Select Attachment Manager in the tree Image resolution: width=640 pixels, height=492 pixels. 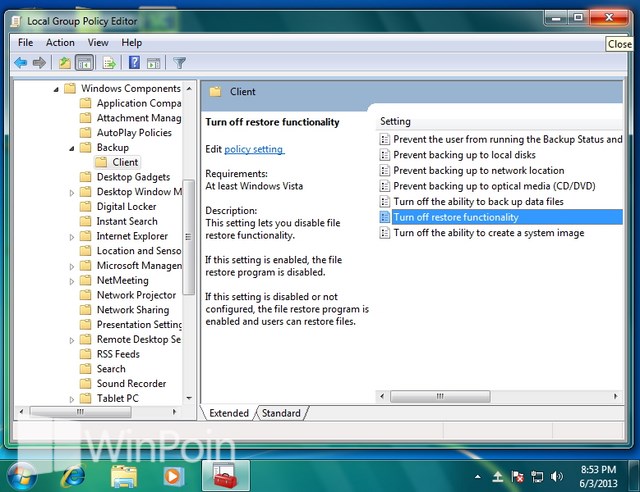[139, 118]
